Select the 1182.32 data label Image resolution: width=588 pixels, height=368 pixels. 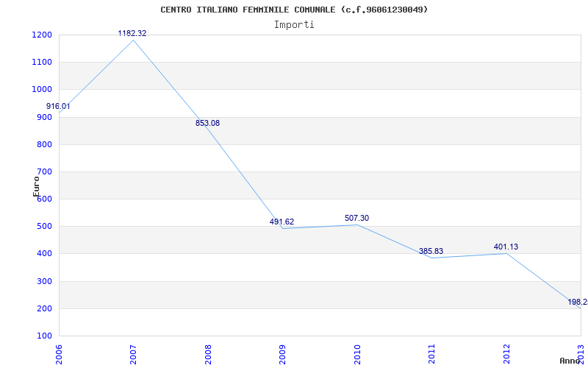(132, 33)
